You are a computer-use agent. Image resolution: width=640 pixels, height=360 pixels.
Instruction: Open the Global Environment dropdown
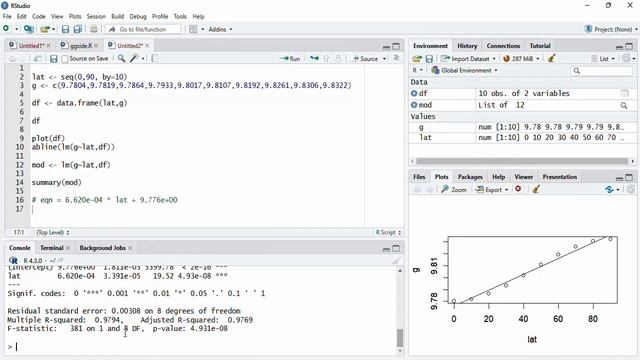click(x=464, y=70)
